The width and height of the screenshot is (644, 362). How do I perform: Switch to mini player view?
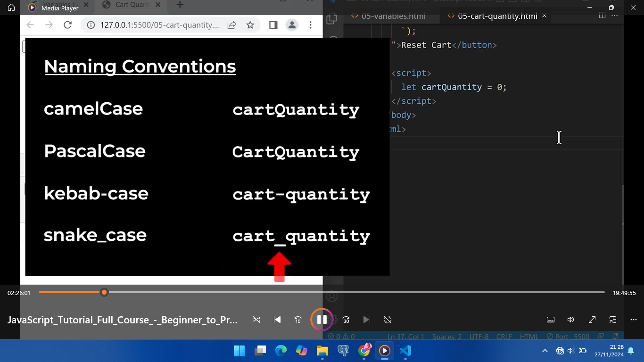click(x=613, y=320)
